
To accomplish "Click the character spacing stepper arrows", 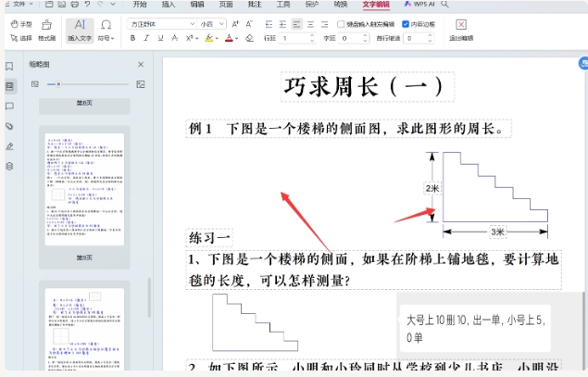I will (x=365, y=38).
